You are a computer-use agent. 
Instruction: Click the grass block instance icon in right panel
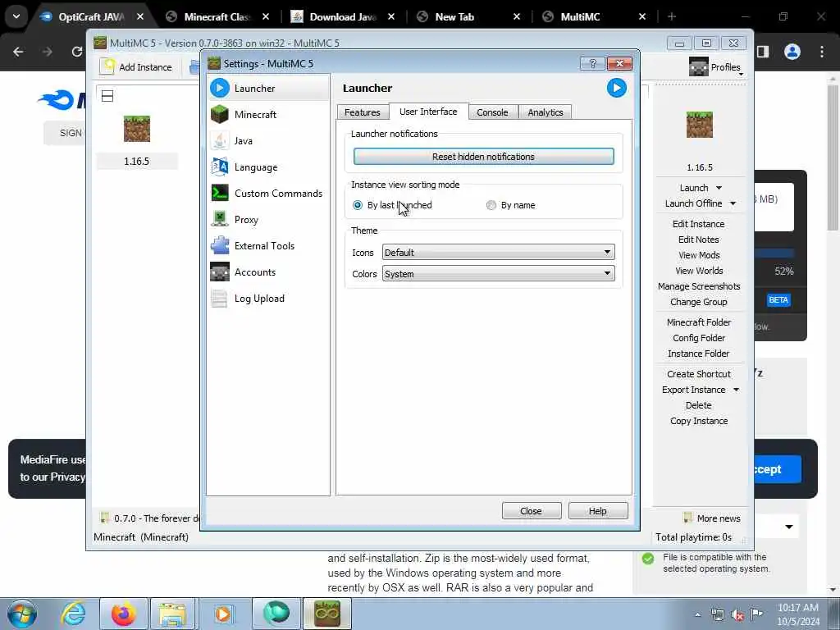coord(700,125)
